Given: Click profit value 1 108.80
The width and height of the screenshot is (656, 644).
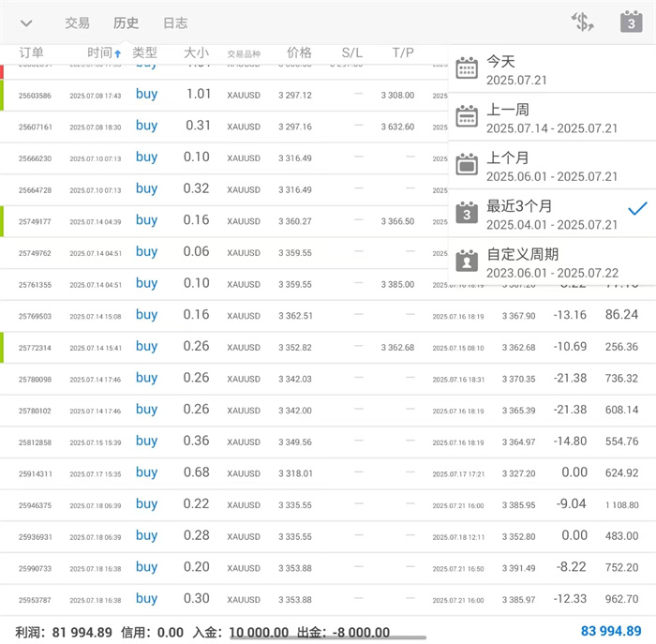Looking at the screenshot, I should pyautogui.click(x=622, y=505).
